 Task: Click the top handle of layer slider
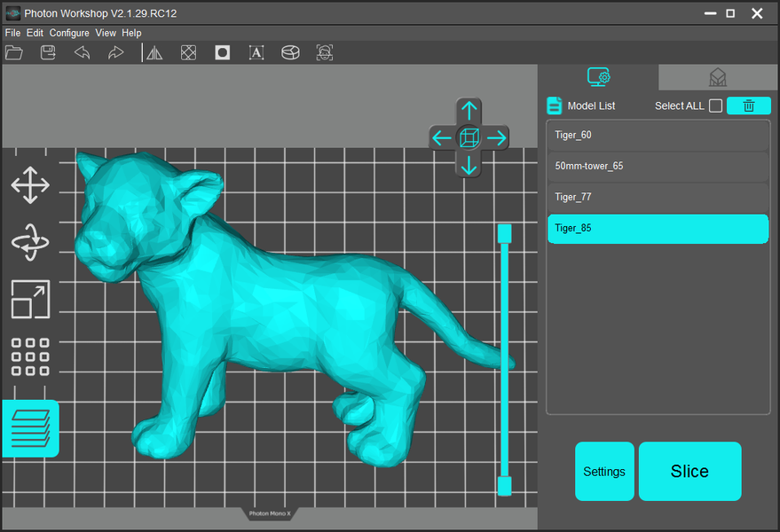504,232
